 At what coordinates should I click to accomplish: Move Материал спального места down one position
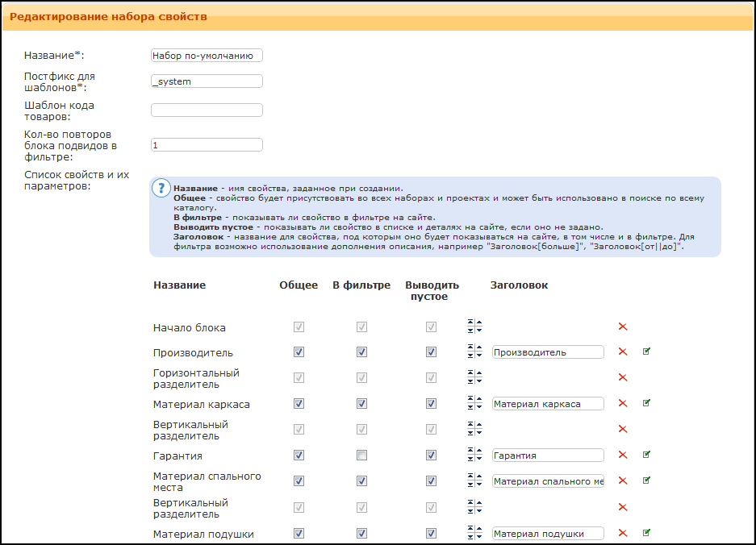(478, 485)
